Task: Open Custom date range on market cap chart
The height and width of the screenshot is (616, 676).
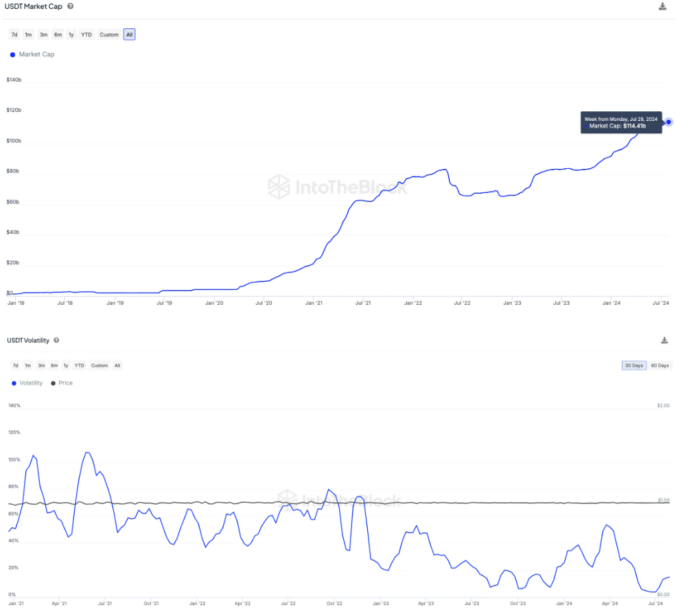Action: coord(108,34)
